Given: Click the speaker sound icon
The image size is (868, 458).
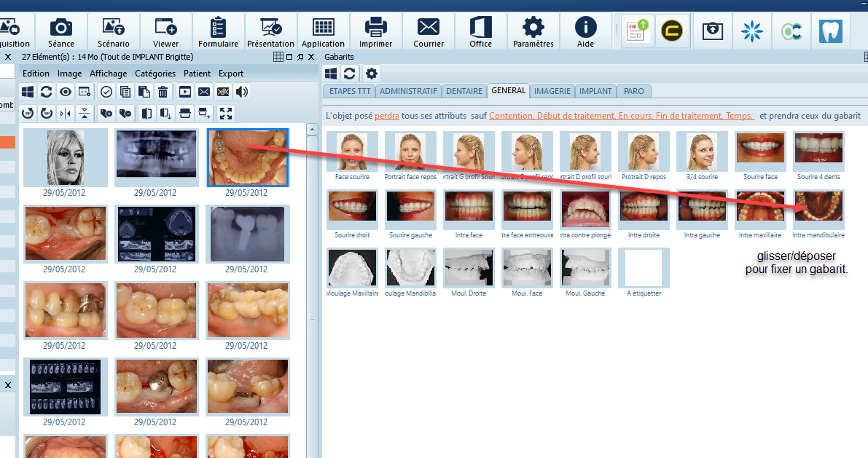Looking at the screenshot, I should click(x=242, y=92).
